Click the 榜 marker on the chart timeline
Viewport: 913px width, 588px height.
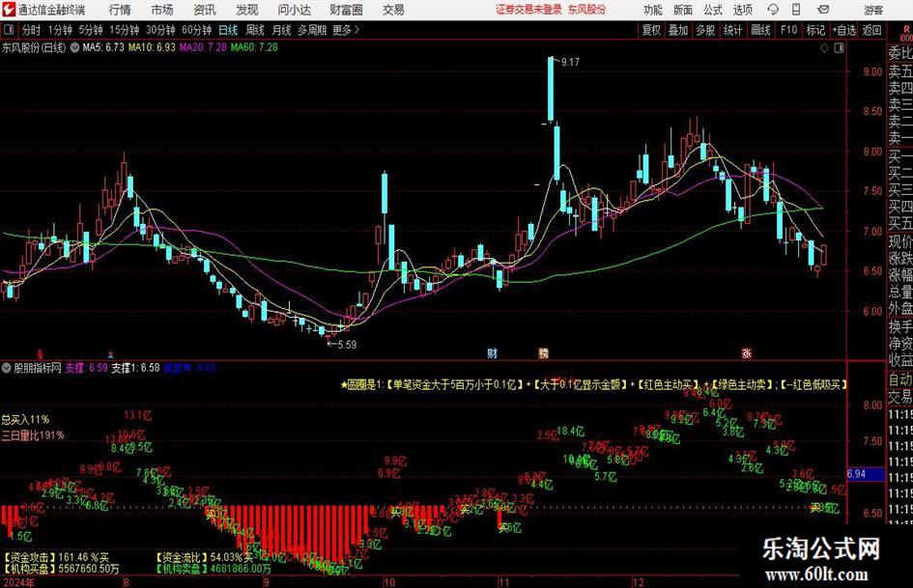pos(543,352)
